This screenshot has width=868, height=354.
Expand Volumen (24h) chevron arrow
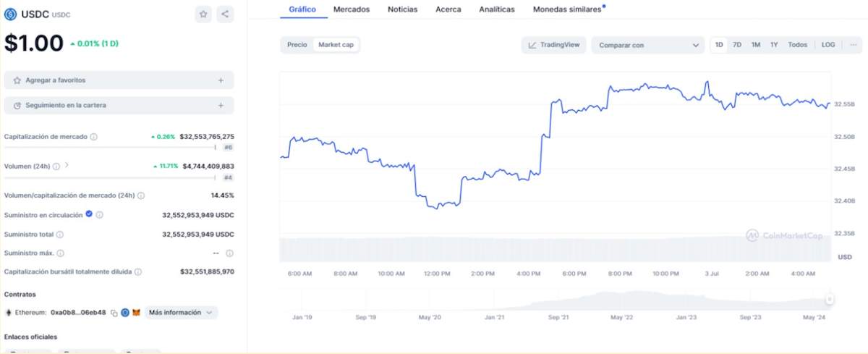click(x=67, y=166)
